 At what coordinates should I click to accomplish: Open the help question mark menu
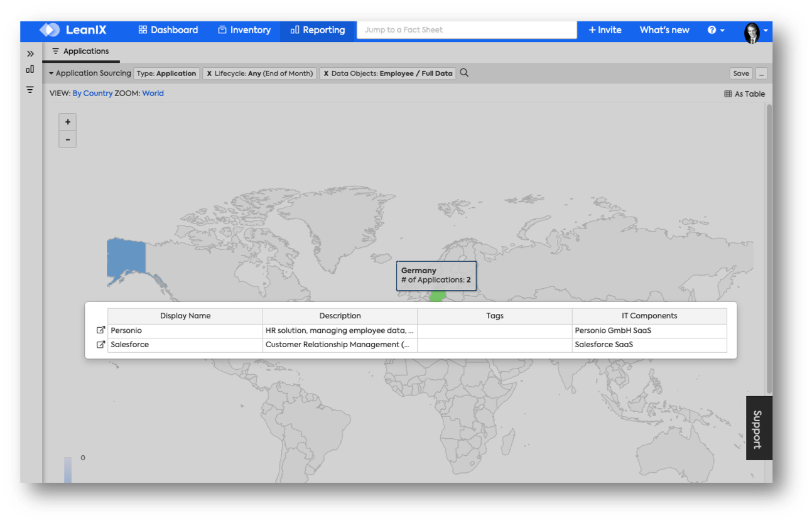coord(715,30)
